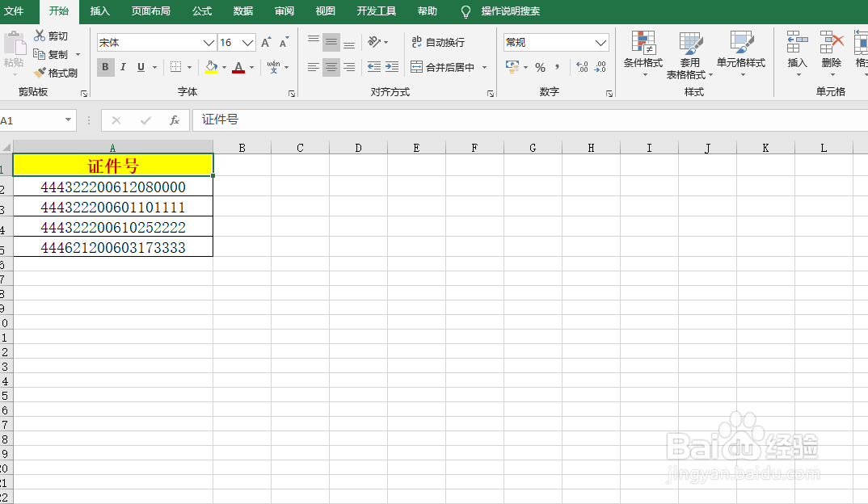Select the Format Painter (格式刷) brush
The image size is (868, 504).
click(x=40, y=73)
